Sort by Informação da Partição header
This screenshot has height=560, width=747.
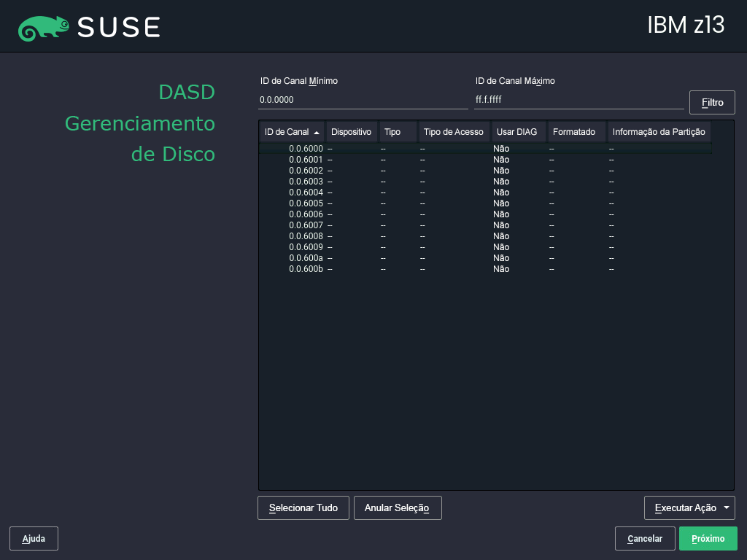pos(659,132)
